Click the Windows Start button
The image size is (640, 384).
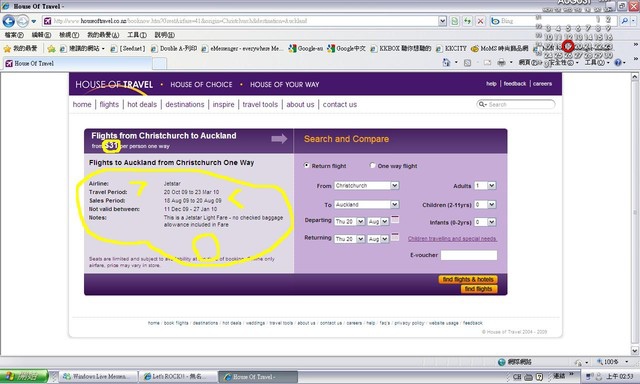tap(24, 376)
